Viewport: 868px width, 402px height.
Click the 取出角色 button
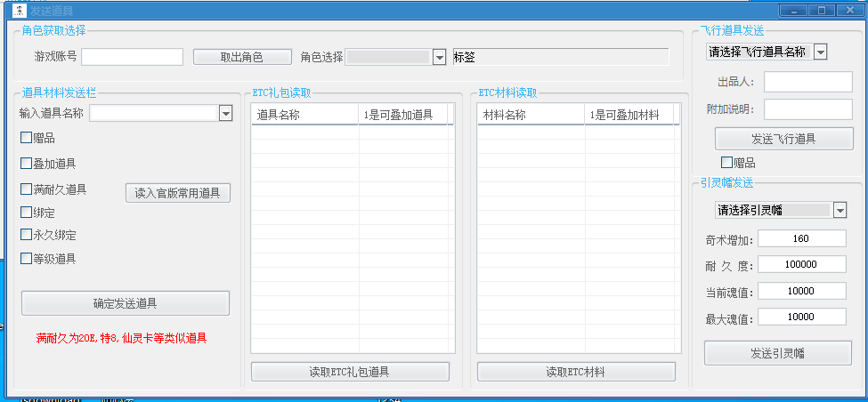click(241, 57)
